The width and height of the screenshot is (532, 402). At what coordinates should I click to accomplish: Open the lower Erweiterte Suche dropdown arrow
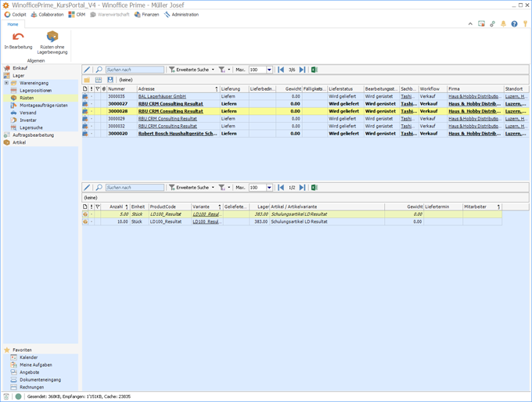213,187
